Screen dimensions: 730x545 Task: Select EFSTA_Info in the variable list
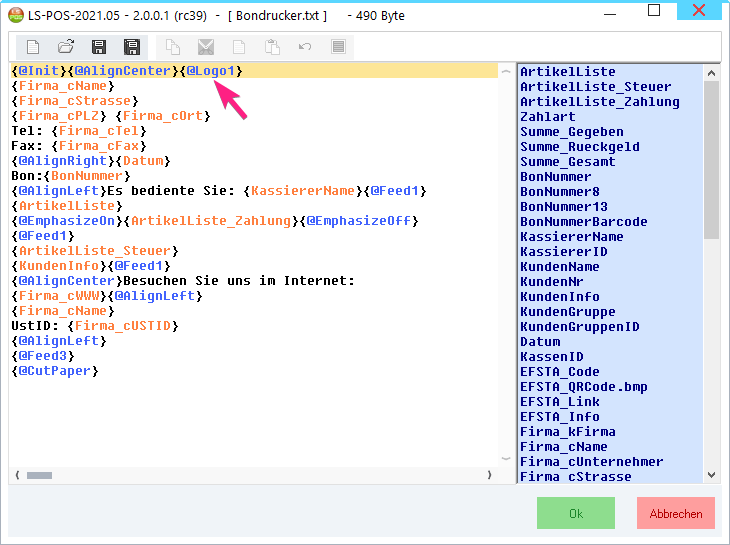[x=560, y=417]
